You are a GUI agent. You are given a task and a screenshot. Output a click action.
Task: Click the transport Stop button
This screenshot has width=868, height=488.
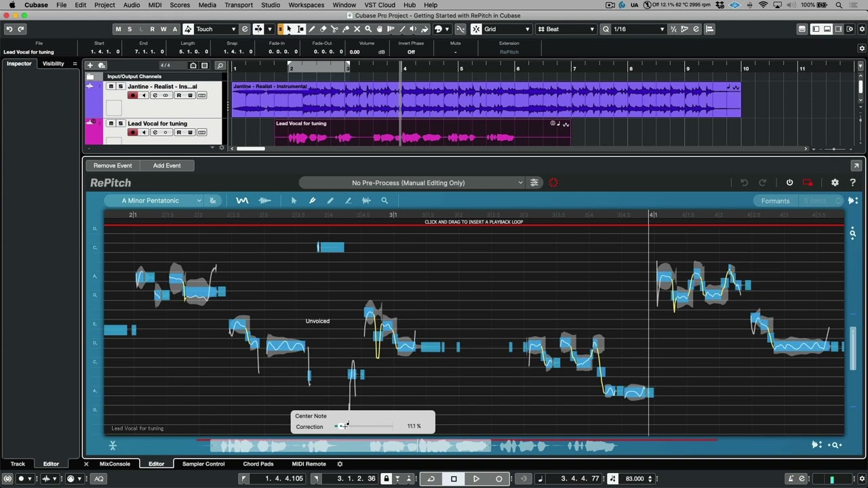(454, 479)
